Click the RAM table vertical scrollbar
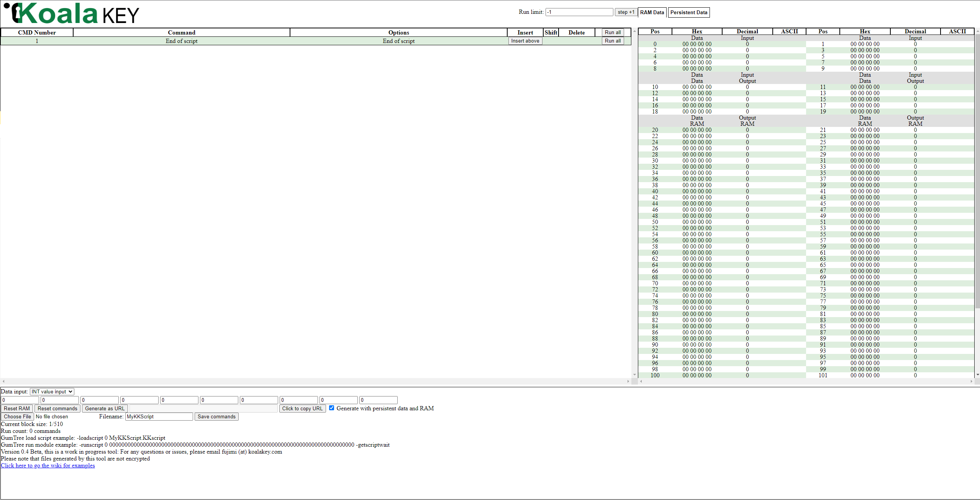The image size is (980, 500). pos(977,203)
